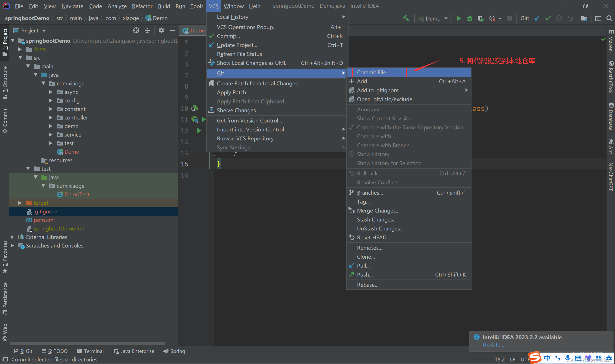Toggle the Maven tool window

coord(611,41)
